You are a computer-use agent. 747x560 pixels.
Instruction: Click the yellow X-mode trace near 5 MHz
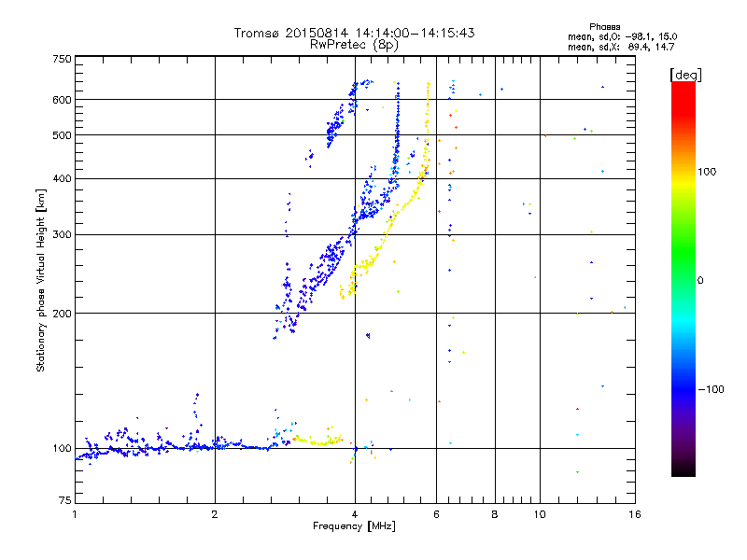399,211
